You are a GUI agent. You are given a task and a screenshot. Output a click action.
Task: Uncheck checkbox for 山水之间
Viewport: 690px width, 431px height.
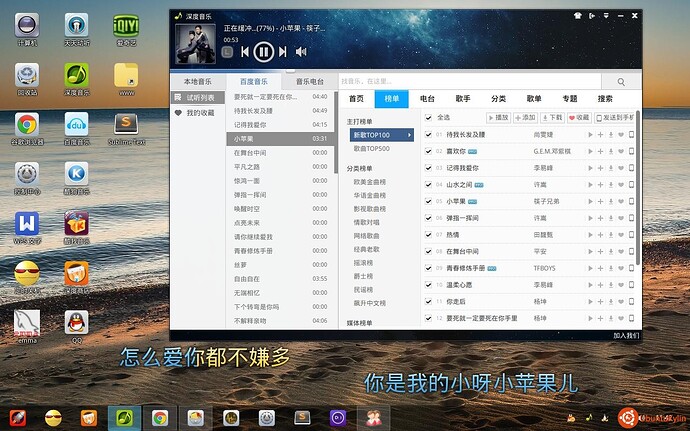coord(428,184)
